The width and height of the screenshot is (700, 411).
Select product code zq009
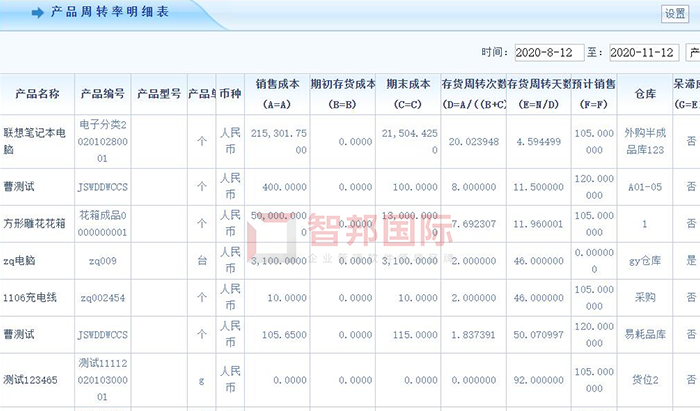coord(103,261)
